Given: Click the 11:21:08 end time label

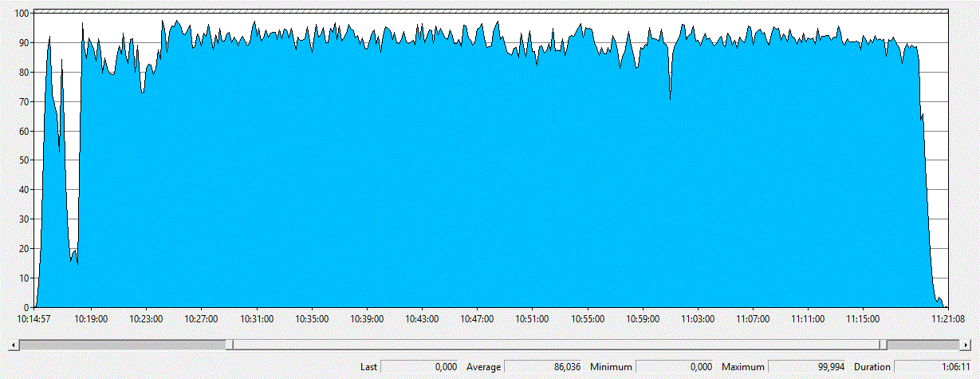Looking at the screenshot, I should pyautogui.click(x=947, y=318).
